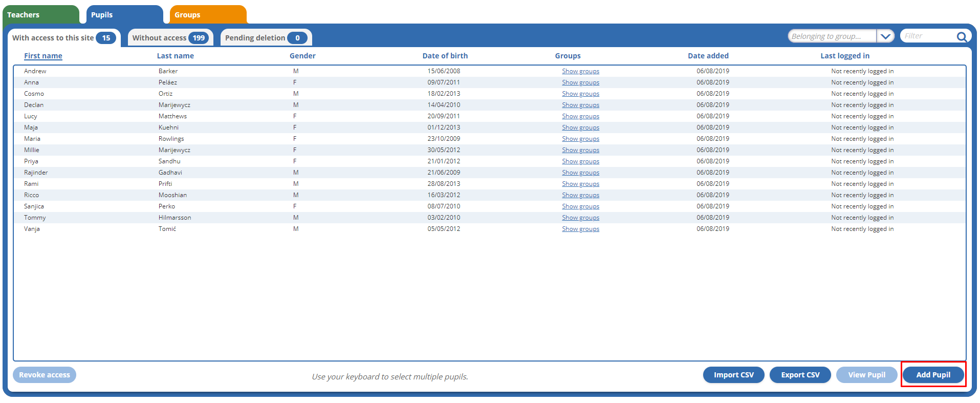Show groups for Andrew Barker

(580, 71)
